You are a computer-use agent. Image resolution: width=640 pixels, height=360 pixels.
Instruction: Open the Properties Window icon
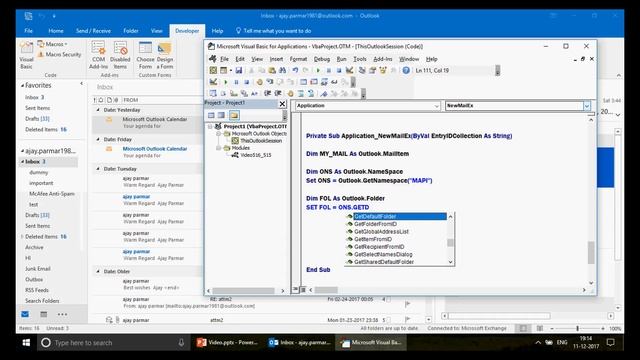coord(372,70)
